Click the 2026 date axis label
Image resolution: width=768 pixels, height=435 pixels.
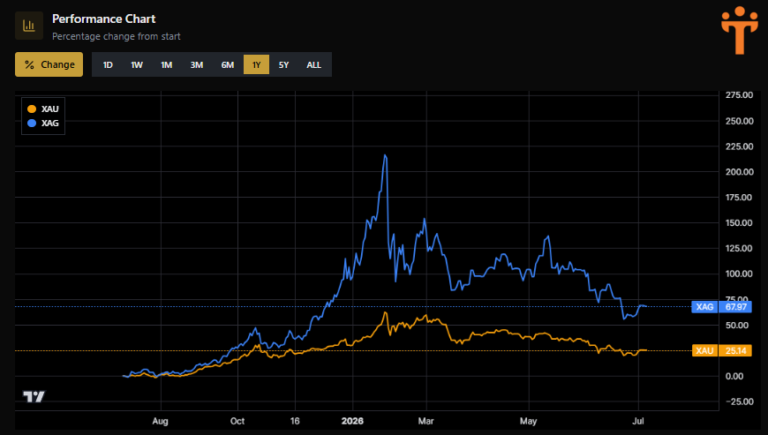pyautogui.click(x=352, y=421)
